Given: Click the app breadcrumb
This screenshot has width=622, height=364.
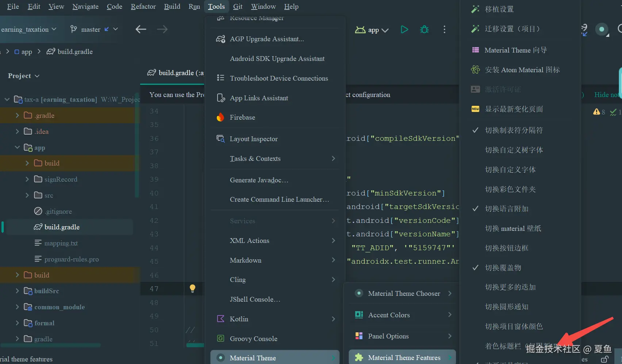Looking at the screenshot, I should (x=23, y=52).
